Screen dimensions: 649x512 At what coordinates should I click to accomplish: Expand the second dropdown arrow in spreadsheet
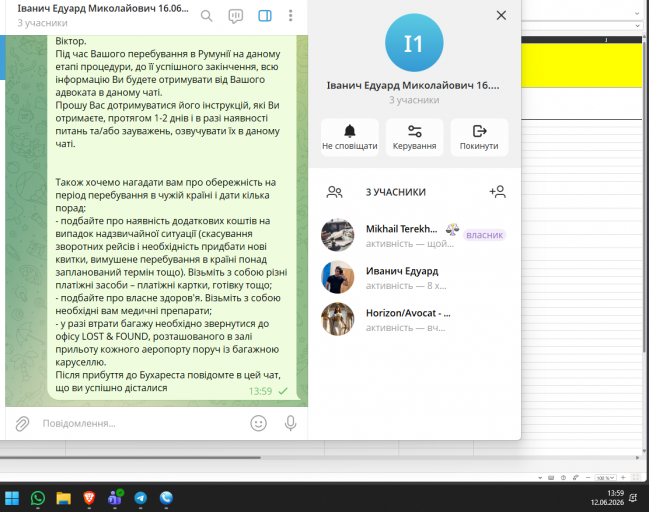[x=637, y=26]
